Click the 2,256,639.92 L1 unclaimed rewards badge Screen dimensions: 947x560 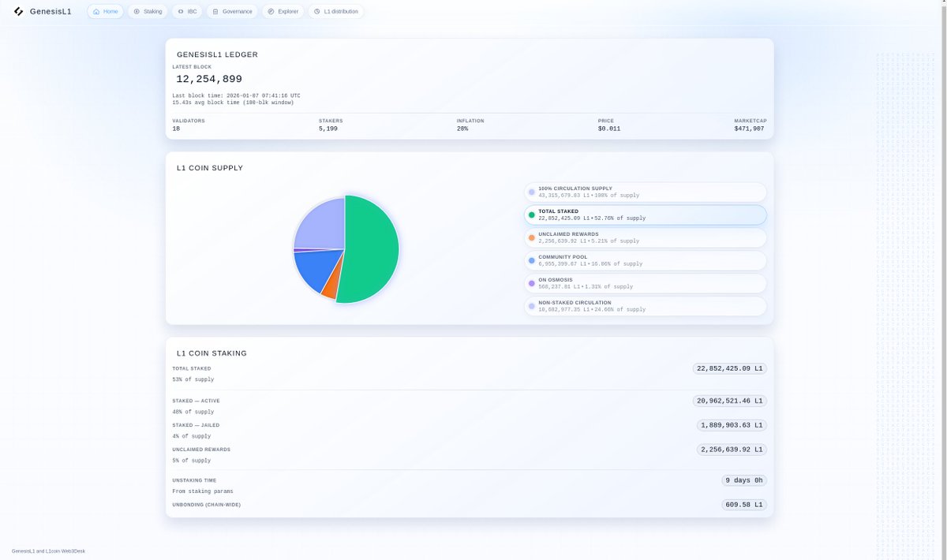(732, 450)
